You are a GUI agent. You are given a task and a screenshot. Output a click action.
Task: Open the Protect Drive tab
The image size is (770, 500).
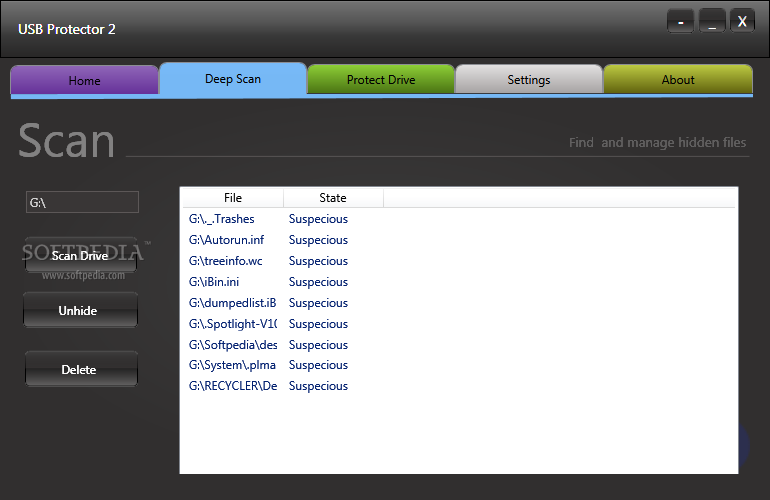381,80
